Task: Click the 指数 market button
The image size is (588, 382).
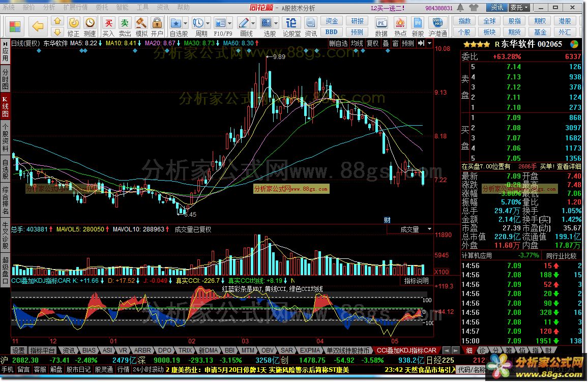Action: pos(464,21)
